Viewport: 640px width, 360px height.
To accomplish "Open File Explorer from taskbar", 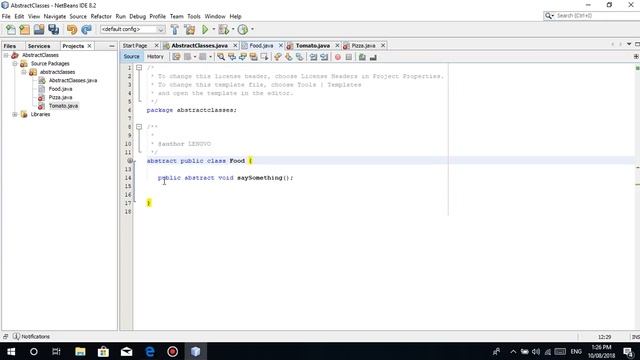I will click(x=80, y=351).
